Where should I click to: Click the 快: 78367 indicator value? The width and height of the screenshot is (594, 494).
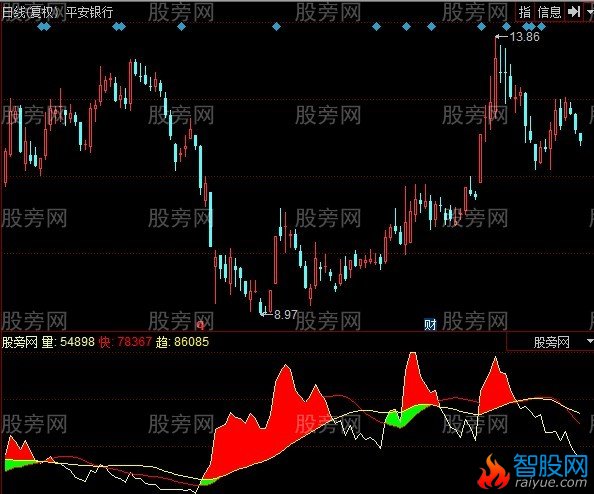[125, 342]
